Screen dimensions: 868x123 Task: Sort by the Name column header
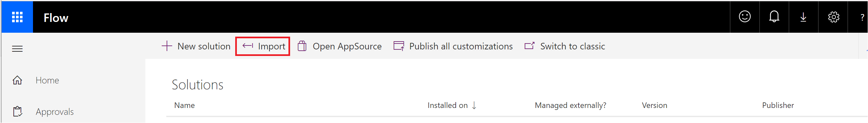[x=184, y=105]
